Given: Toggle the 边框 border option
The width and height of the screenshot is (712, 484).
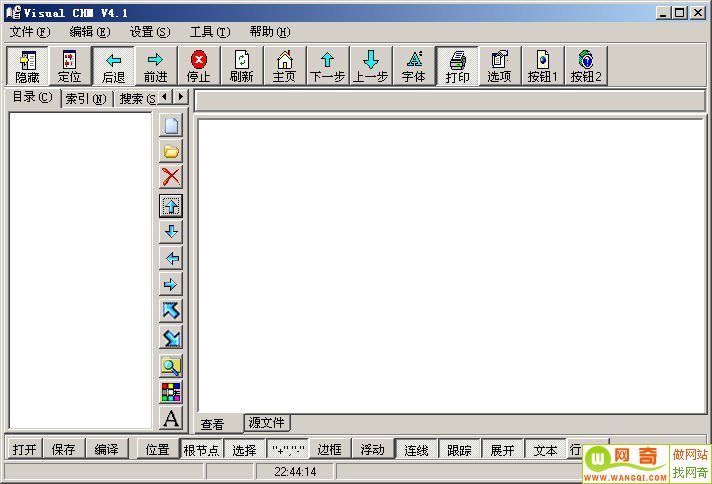Looking at the screenshot, I should tap(330, 449).
